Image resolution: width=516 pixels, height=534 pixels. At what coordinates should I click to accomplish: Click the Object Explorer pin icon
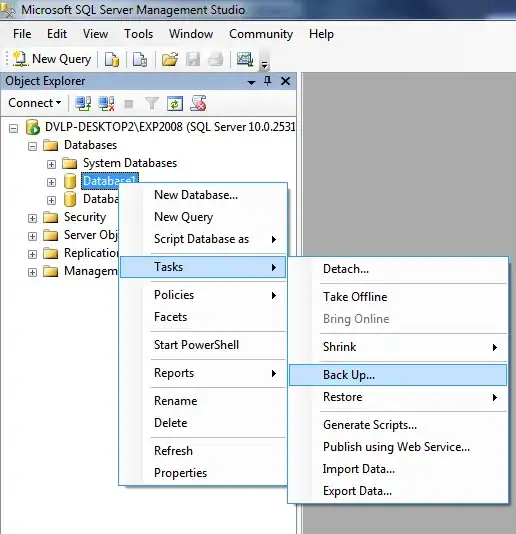click(268, 81)
